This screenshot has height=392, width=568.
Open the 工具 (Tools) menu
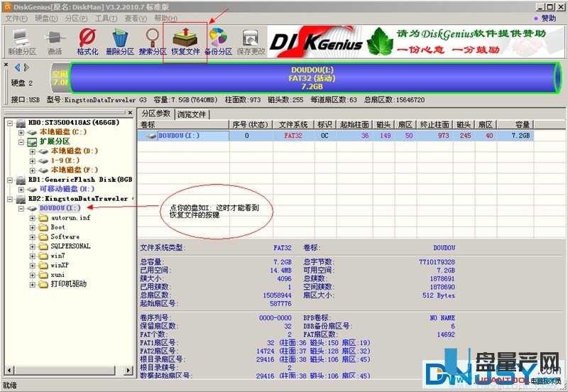(x=106, y=18)
